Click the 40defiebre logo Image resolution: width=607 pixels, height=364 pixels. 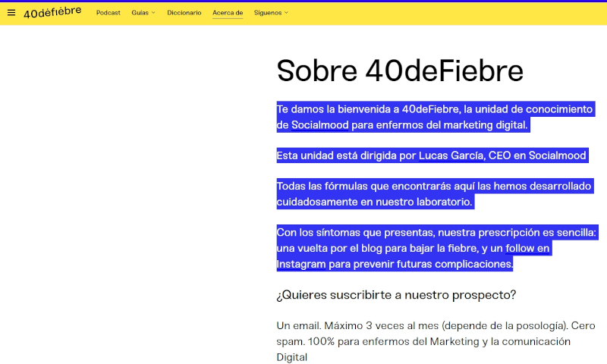coord(52,12)
